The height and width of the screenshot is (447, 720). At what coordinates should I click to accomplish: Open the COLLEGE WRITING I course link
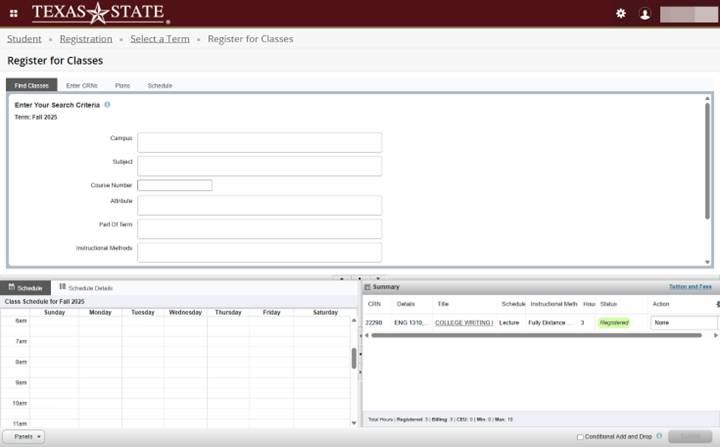pyautogui.click(x=463, y=323)
